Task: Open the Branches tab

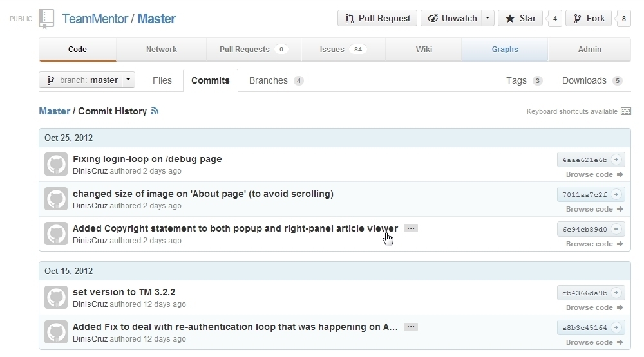Action: [276, 80]
